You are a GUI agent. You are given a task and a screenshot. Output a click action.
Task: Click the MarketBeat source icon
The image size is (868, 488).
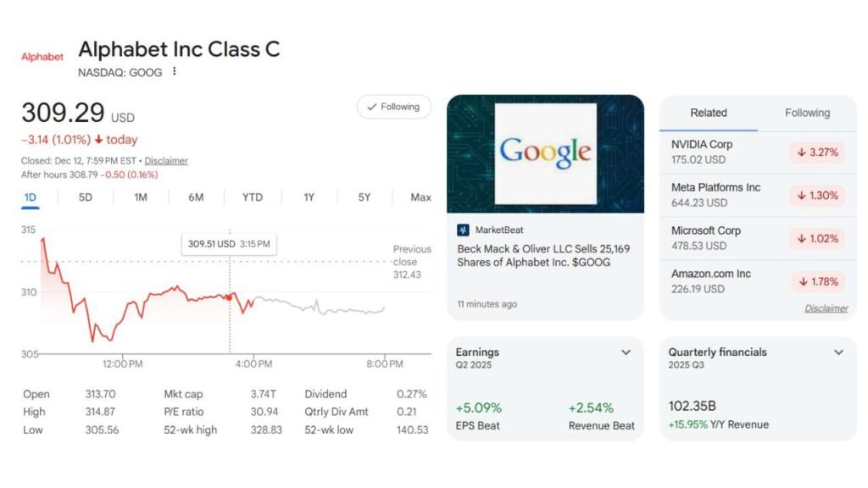click(463, 230)
